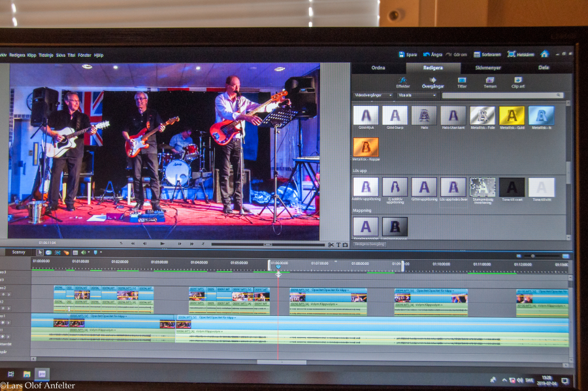Show the Effekter panel
This screenshot has height=391, width=588.
point(403,82)
